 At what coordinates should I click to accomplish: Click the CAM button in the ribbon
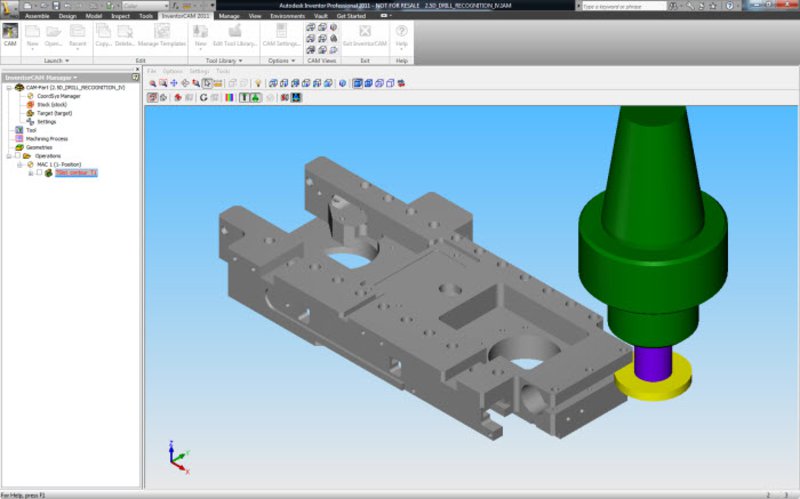click(x=11, y=35)
